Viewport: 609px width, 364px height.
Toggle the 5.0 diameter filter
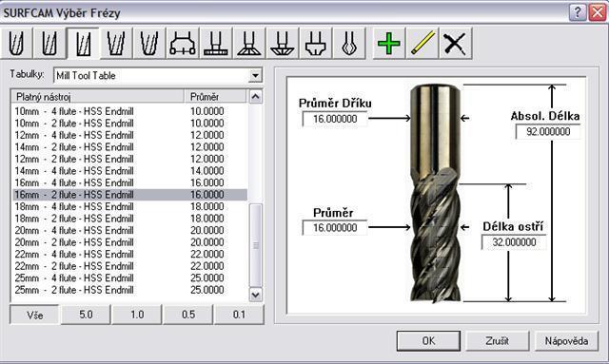tap(86, 315)
